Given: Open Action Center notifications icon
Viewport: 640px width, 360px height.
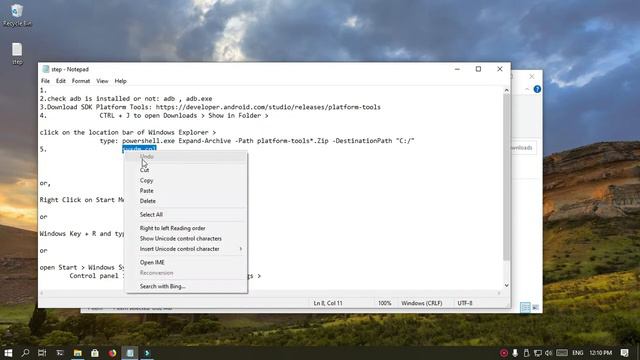Looking at the screenshot, I should click(x=624, y=353).
